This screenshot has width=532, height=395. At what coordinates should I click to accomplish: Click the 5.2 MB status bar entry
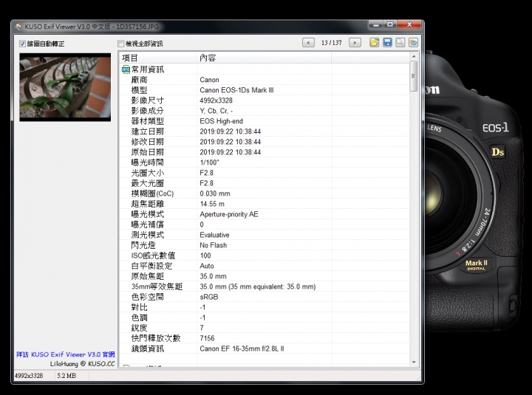(66, 376)
